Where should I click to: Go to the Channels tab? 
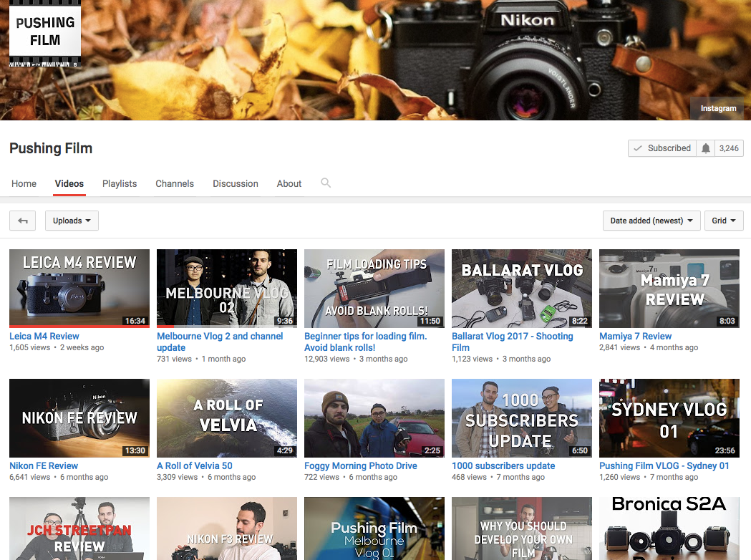tap(175, 183)
